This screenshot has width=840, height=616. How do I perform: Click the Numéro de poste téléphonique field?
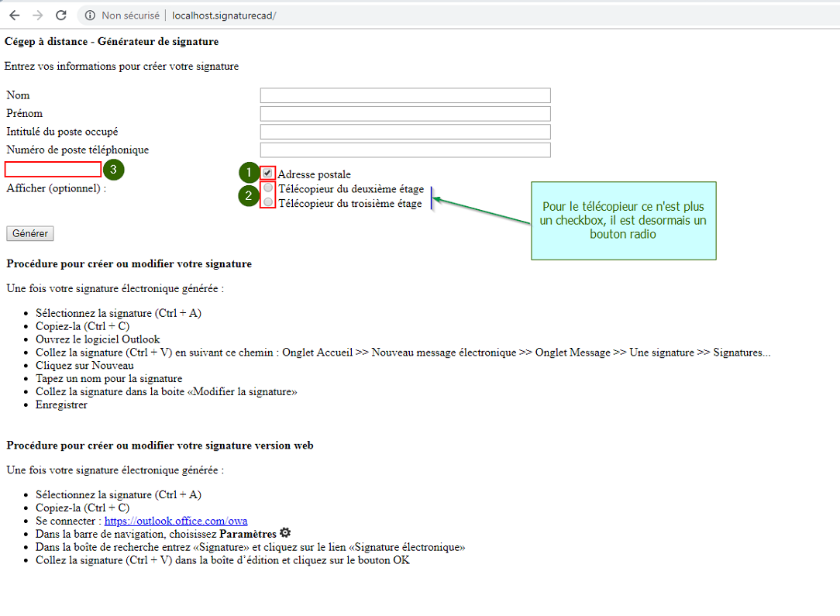(405, 150)
